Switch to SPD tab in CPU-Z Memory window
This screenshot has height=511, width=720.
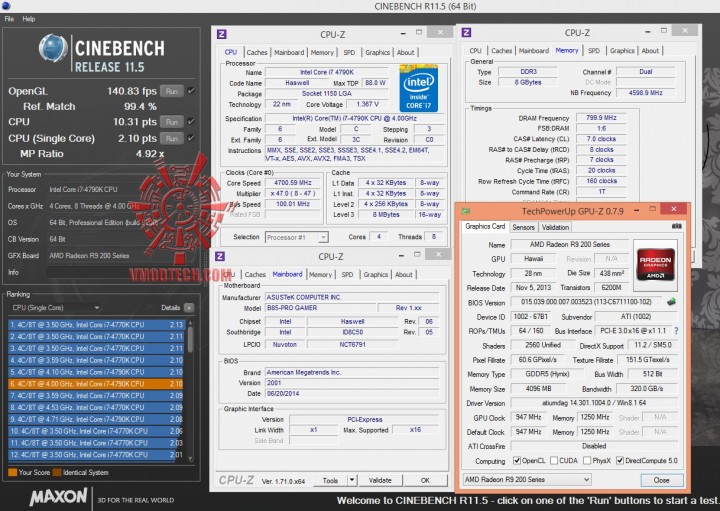pyautogui.click(x=594, y=51)
